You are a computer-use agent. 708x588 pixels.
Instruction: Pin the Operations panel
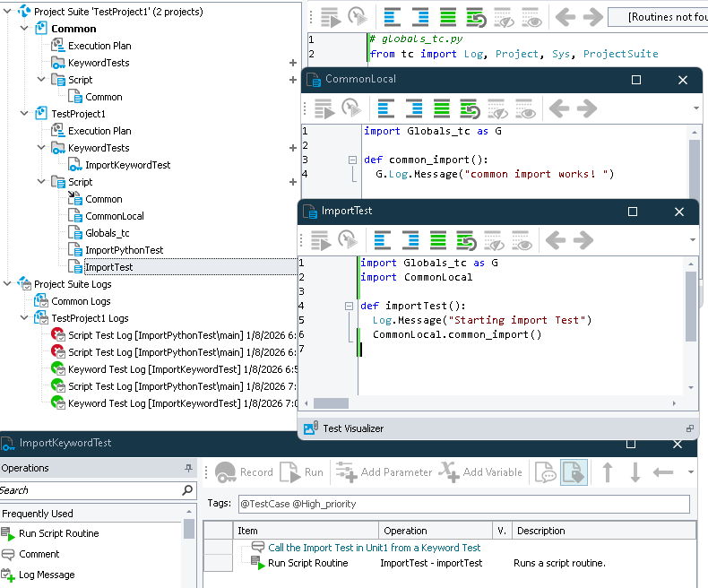188,468
